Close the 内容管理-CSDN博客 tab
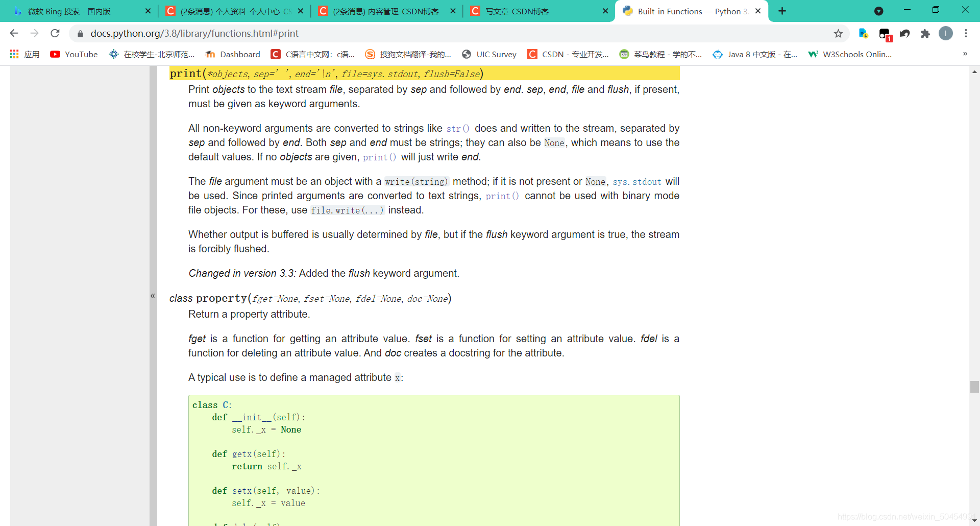The height and width of the screenshot is (526, 980). [x=453, y=11]
